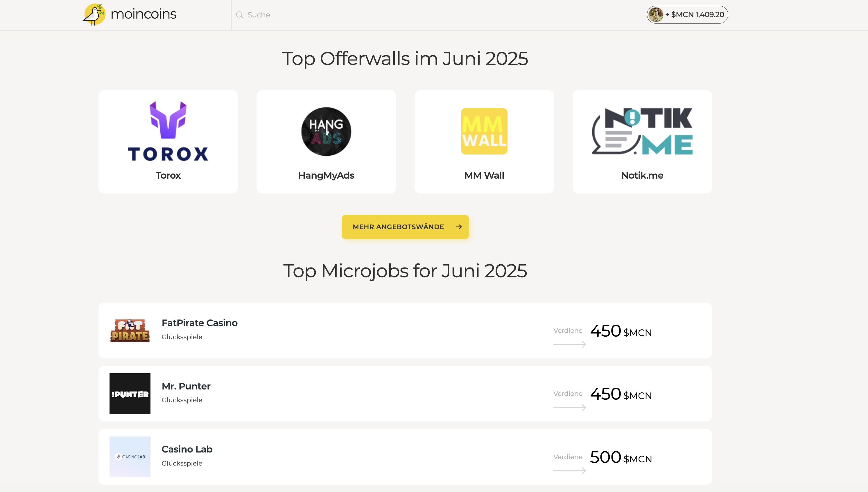Viewport: 868px width, 492px height.
Task: Click Glücksspiele category under Casino Lab
Action: (182, 463)
